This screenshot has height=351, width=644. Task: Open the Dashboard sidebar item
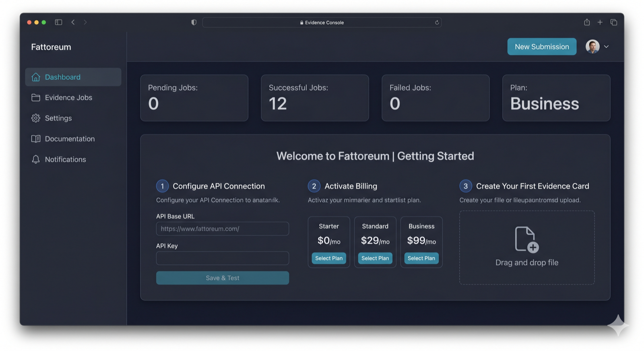73,77
